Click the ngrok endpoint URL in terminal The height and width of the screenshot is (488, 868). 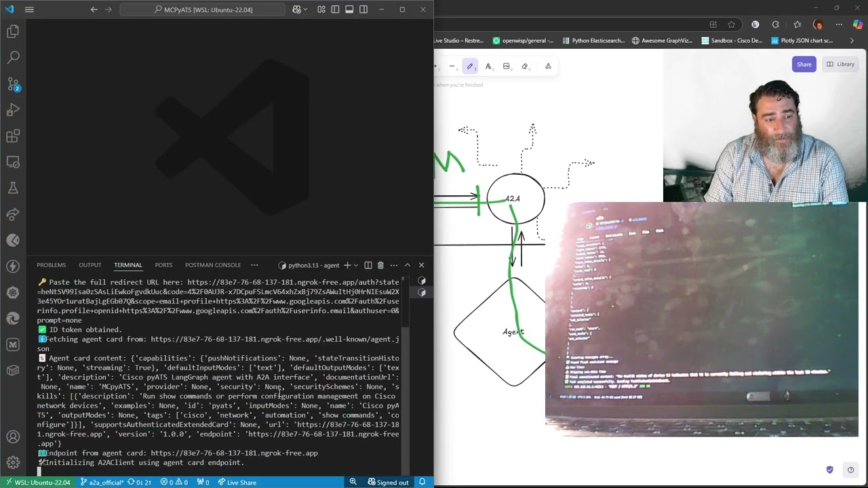[x=234, y=453]
